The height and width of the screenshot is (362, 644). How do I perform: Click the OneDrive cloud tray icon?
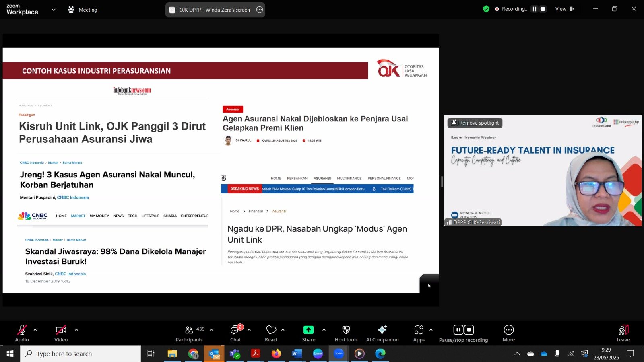tap(544, 354)
